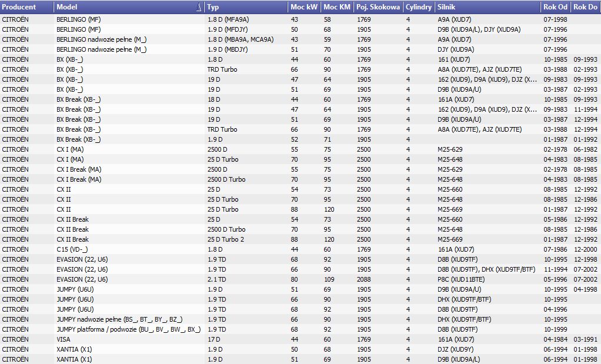Sort by the Moc KM column header

pos(338,7)
